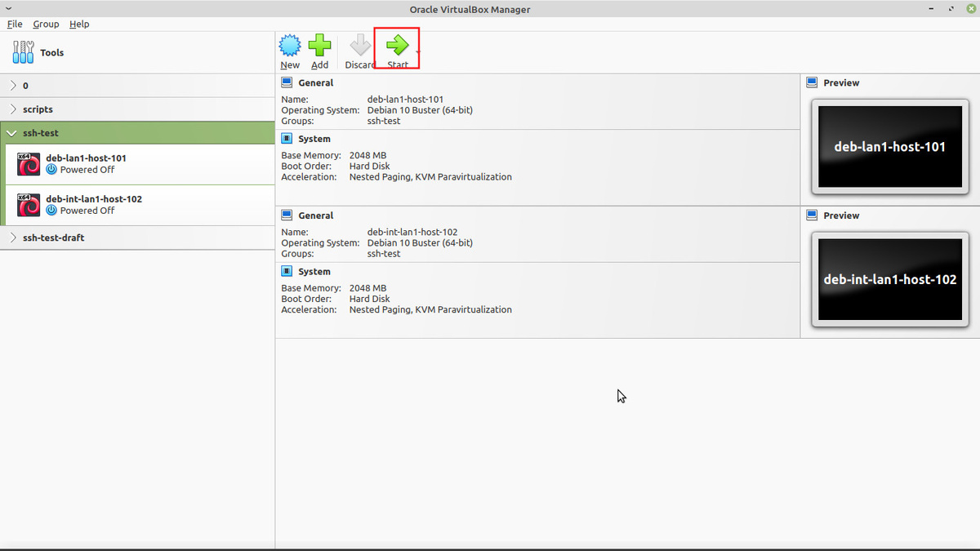Select the Tools wrench icon

24,52
